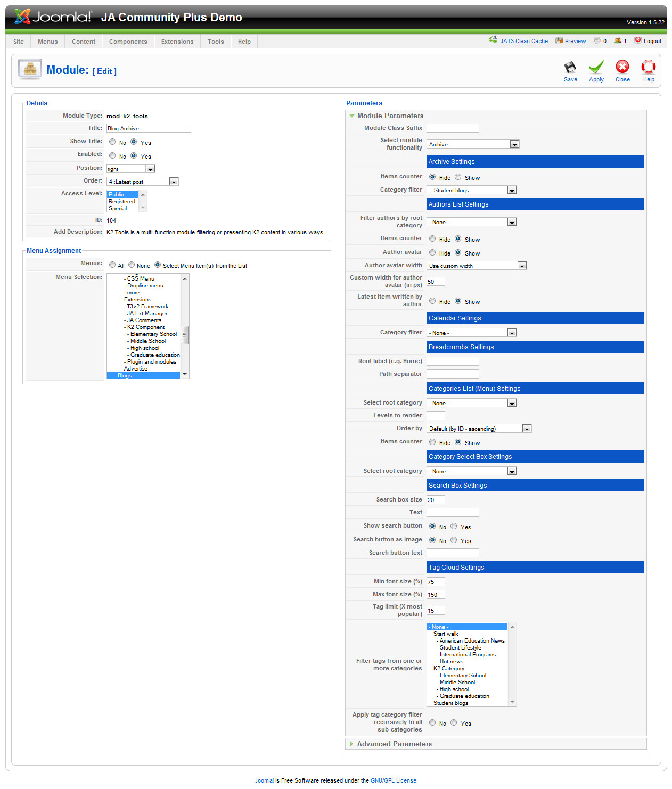Enable Yes for Show search button
Screen dimensions: 672x789
454,527
